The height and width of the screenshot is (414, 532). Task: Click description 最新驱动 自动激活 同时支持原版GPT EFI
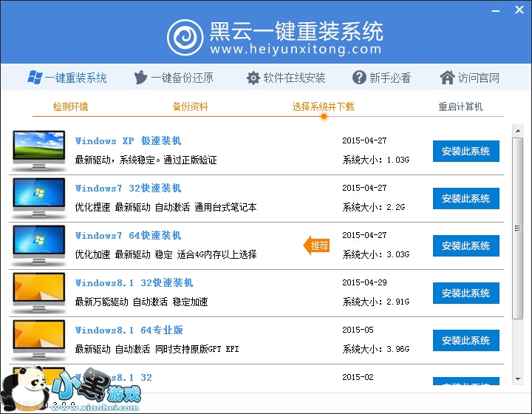tap(157, 349)
